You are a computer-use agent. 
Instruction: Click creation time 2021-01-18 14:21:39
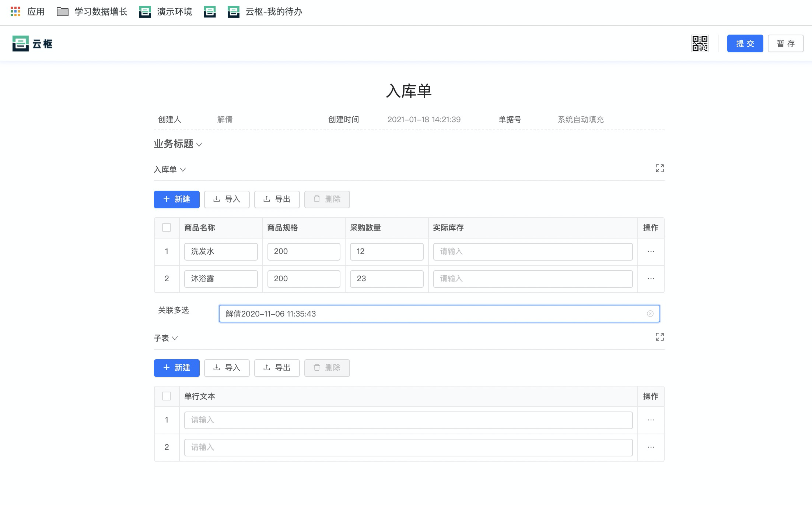click(x=424, y=119)
